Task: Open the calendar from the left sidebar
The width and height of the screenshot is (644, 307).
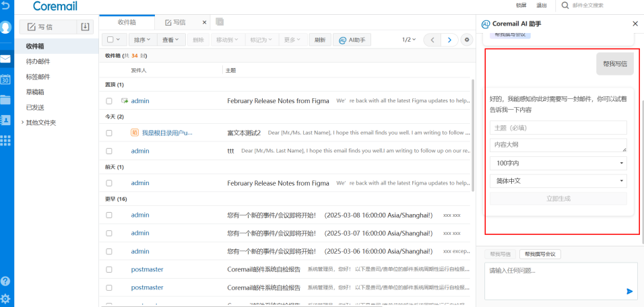Action: click(x=5, y=79)
